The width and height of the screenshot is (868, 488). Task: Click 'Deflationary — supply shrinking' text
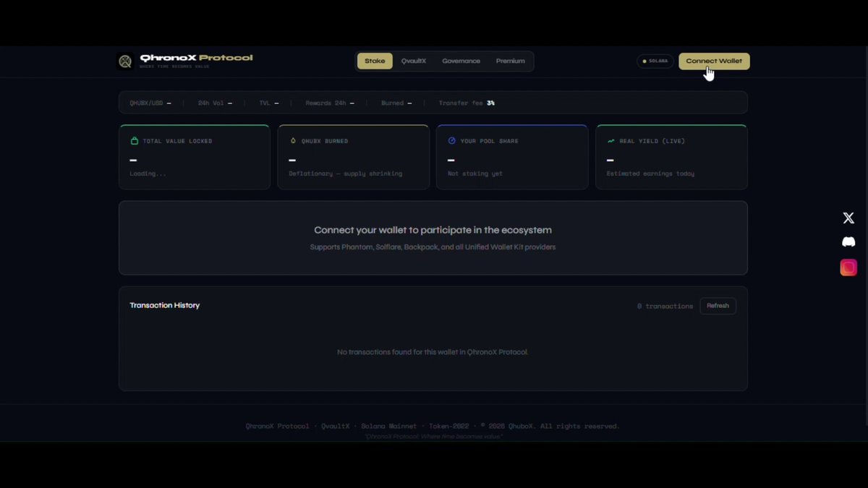345,174
